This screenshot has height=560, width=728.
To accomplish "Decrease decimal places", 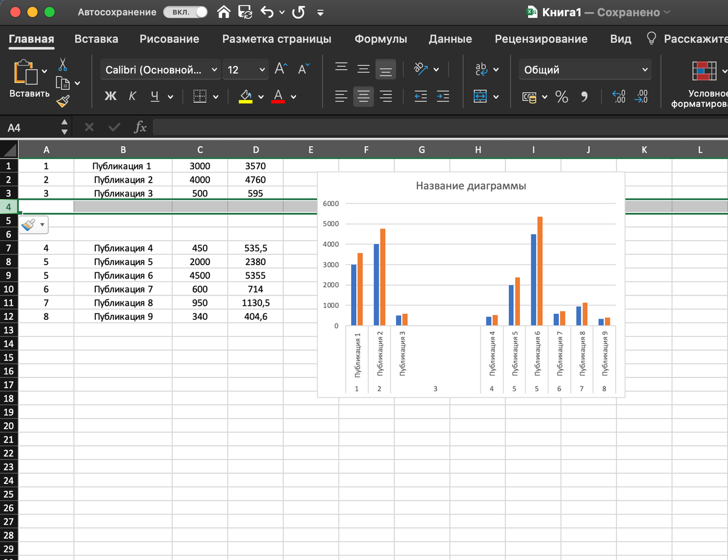I will point(641,96).
